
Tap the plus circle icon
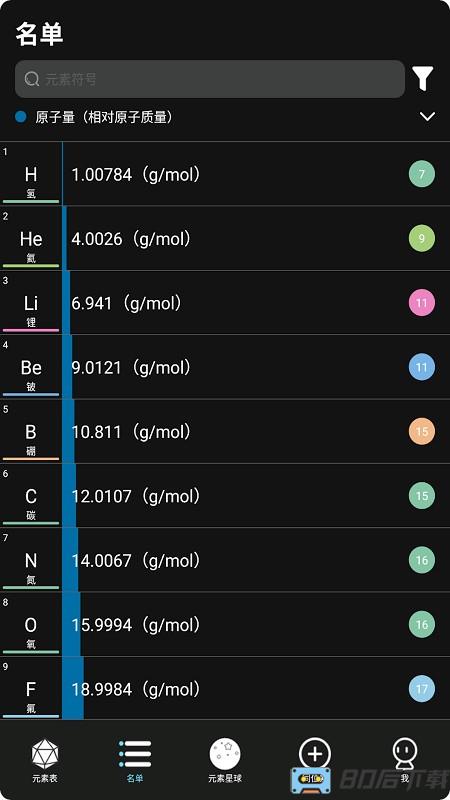[x=315, y=754]
